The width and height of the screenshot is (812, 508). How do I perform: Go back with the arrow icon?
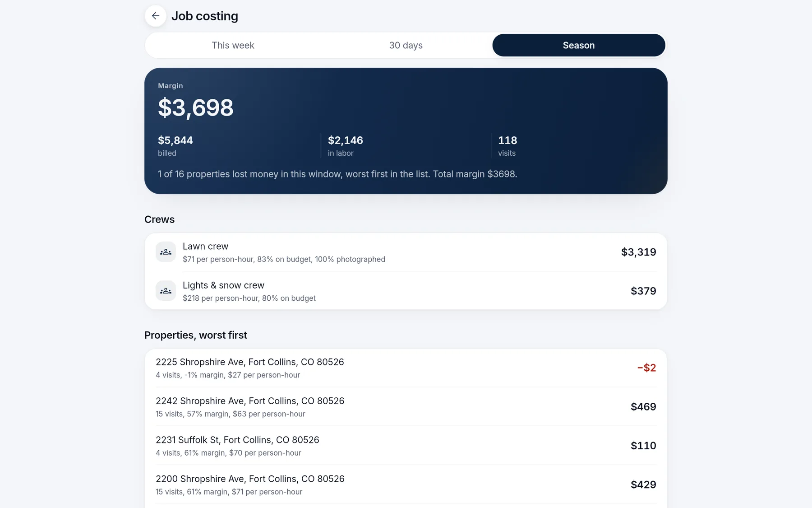coord(156,16)
